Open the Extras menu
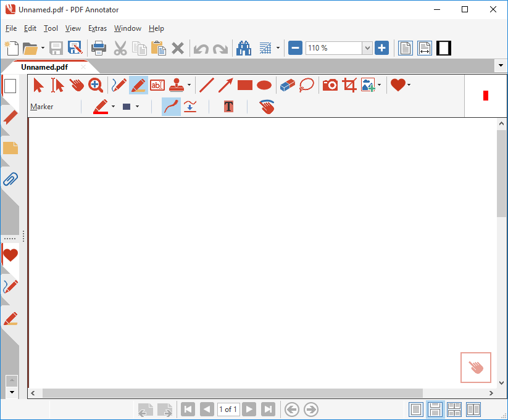 click(97, 28)
